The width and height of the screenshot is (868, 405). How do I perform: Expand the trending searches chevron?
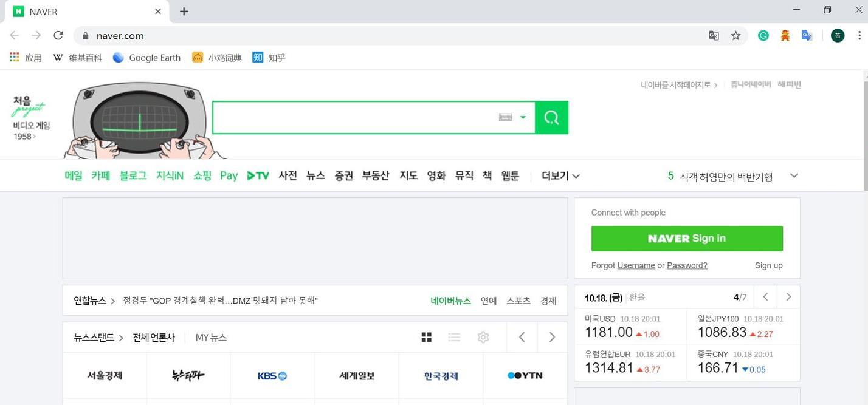[794, 175]
